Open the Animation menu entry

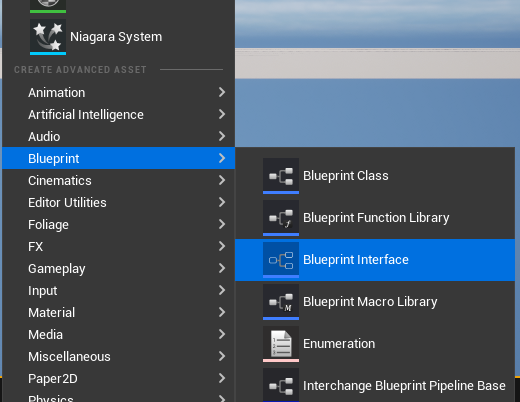click(118, 92)
